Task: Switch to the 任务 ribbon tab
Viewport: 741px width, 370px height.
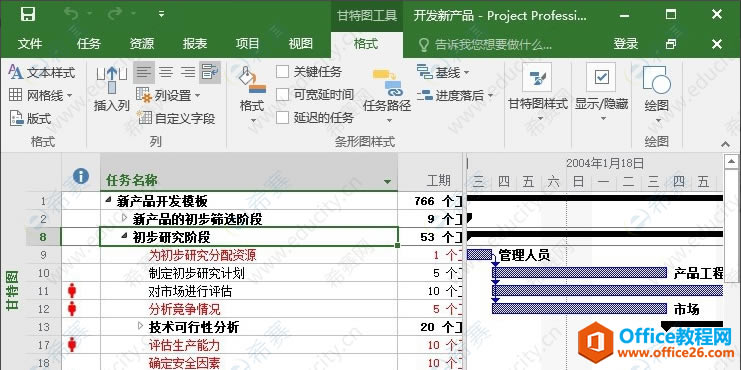Action: point(89,44)
